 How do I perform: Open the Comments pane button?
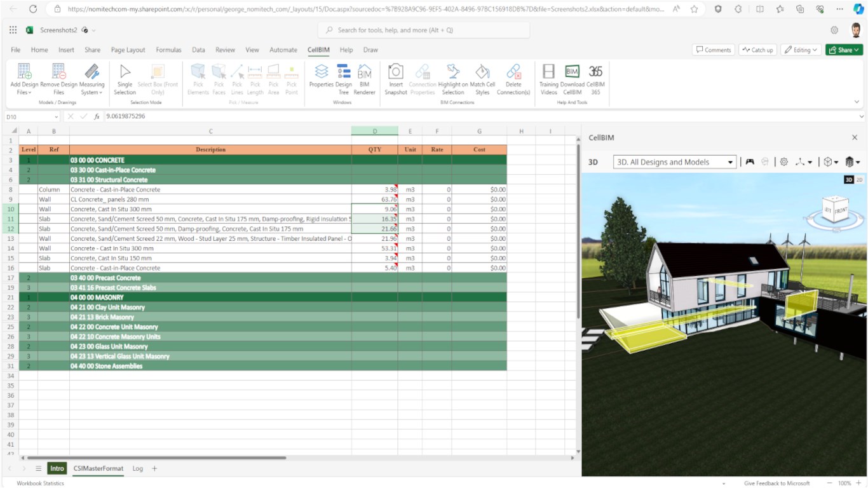[713, 50]
